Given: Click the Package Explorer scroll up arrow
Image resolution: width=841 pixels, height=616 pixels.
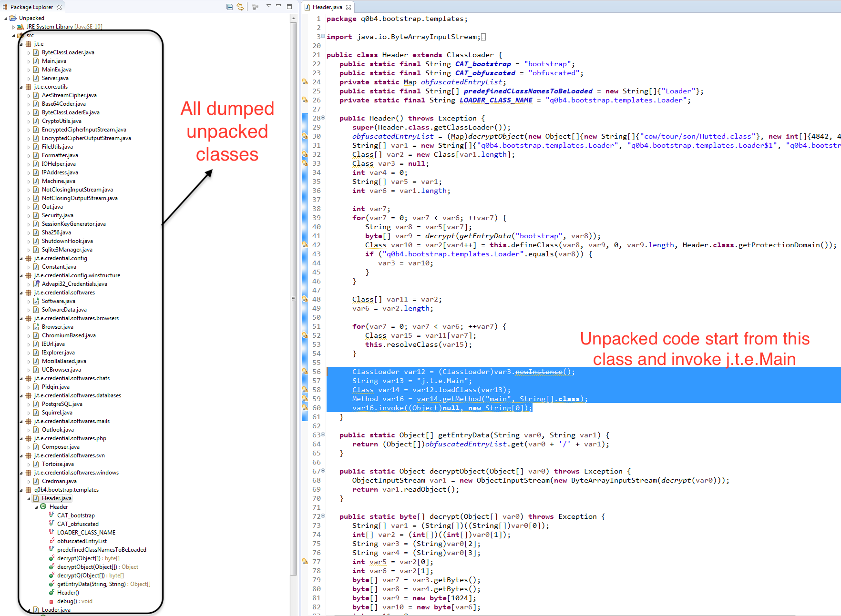Looking at the screenshot, I should pyautogui.click(x=293, y=18).
